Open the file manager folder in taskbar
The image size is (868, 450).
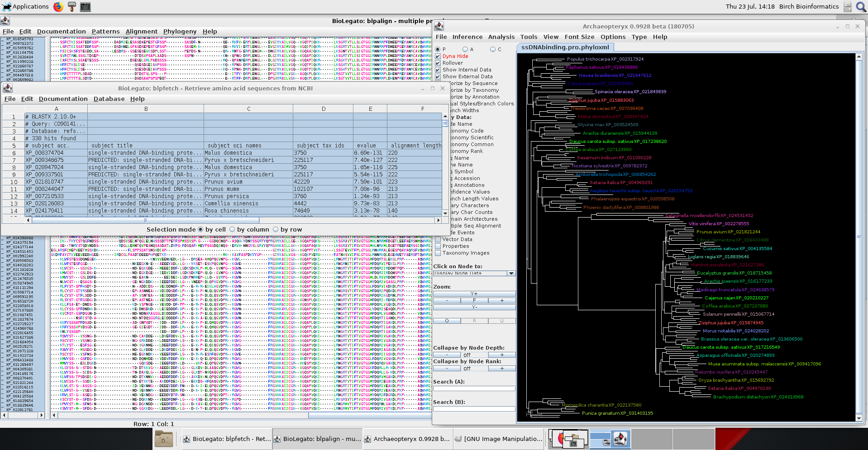[x=164, y=439]
